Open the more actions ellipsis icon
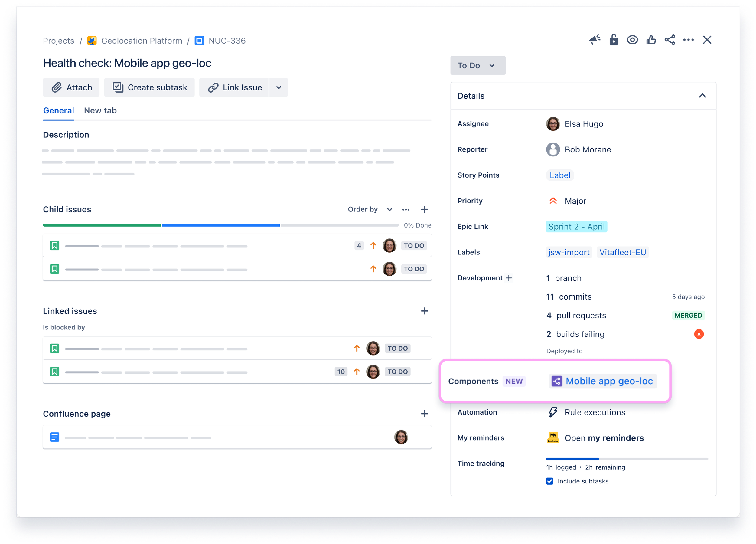The image size is (756, 544). (688, 40)
